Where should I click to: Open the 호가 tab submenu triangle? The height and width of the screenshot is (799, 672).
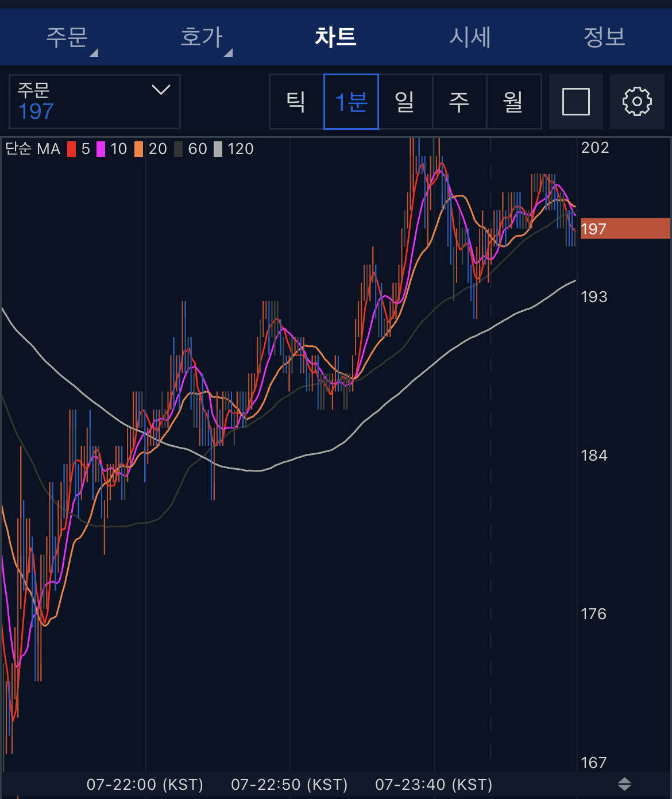(x=229, y=53)
